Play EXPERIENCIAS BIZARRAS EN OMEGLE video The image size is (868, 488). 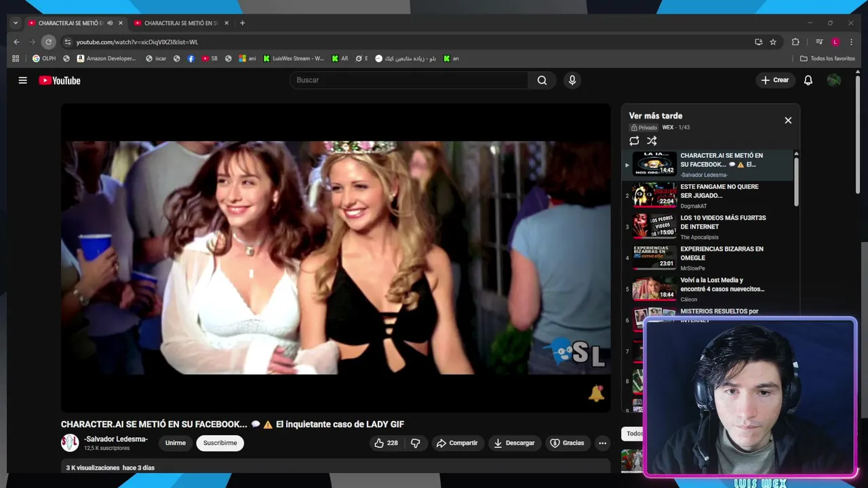click(709, 258)
